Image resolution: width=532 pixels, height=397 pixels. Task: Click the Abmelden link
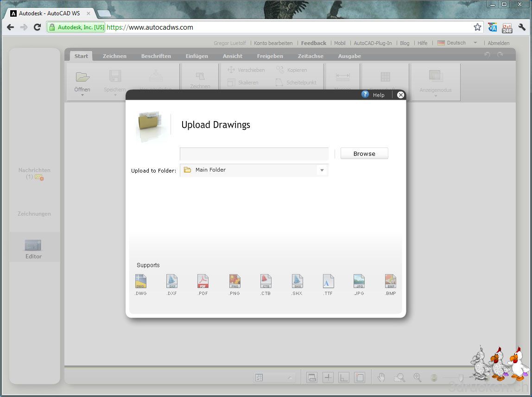pos(499,43)
